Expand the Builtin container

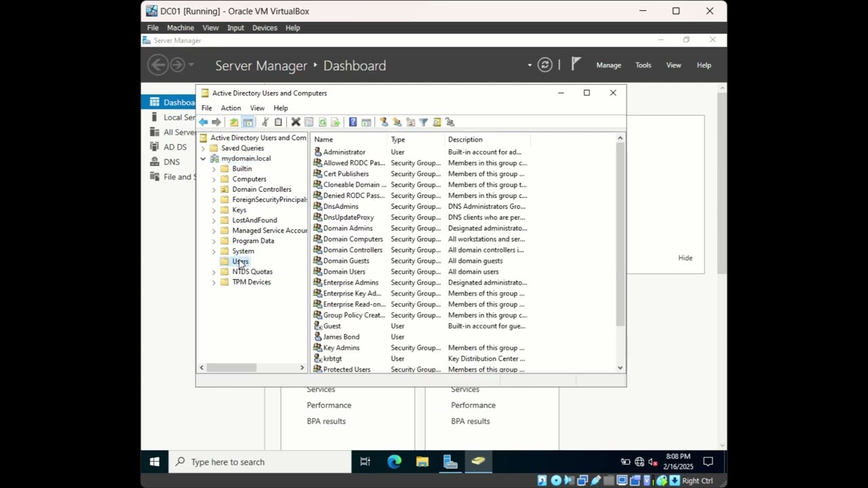214,169
